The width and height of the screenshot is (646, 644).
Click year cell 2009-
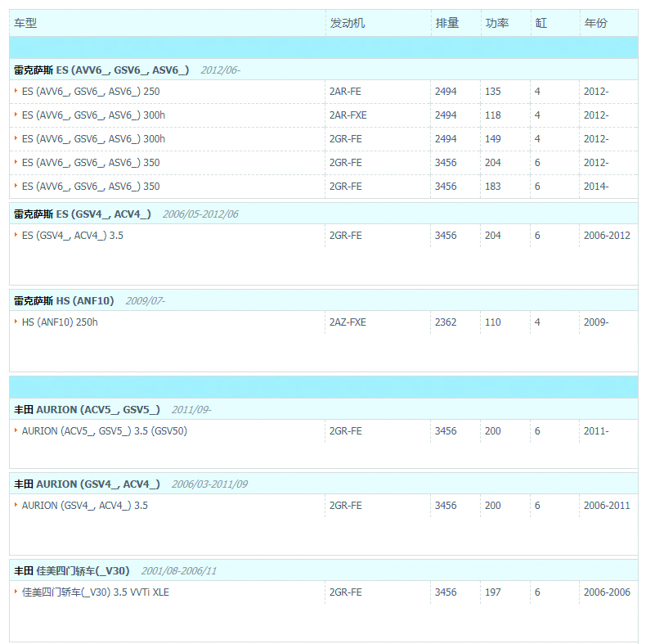point(596,322)
